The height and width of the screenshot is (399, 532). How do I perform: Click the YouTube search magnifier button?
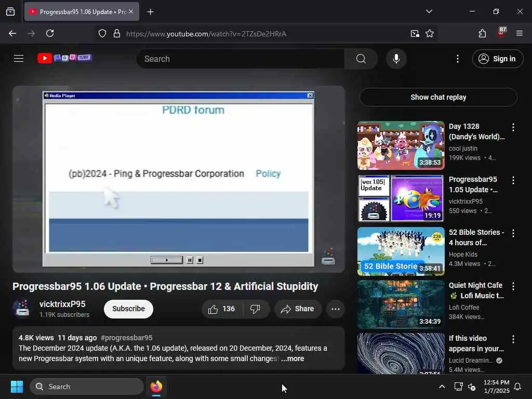pos(361,59)
